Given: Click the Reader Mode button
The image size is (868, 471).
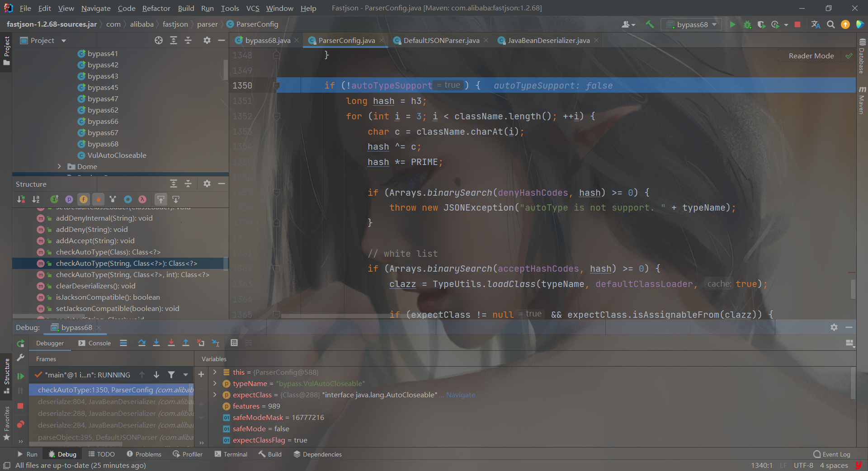Looking at the screenshot, I should [811, 56].
